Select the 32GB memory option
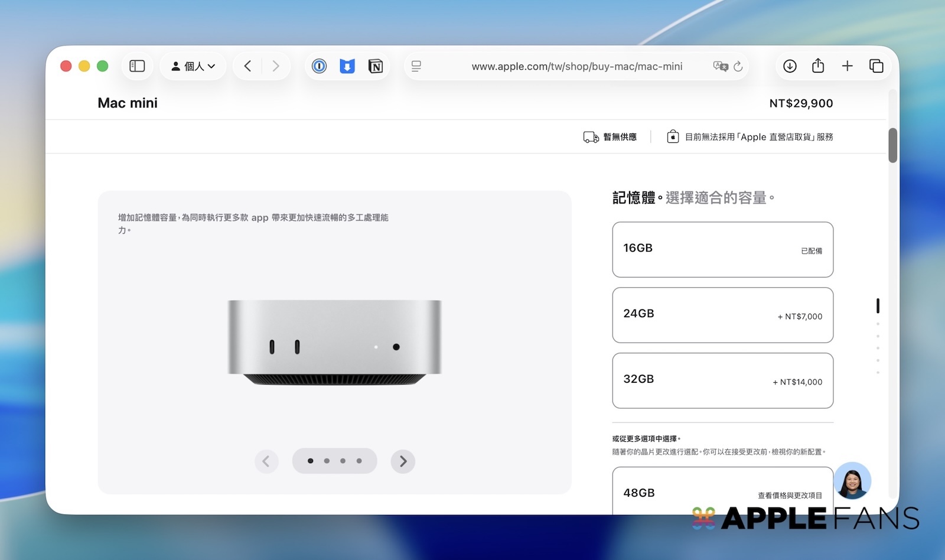 tap(723, 380)
